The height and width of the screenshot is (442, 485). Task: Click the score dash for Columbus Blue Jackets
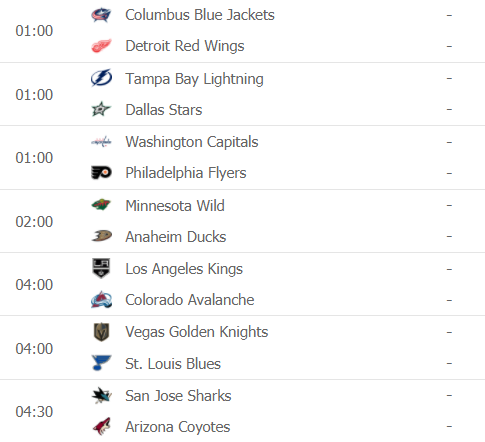pyautogui.click(x=449, y=15)
